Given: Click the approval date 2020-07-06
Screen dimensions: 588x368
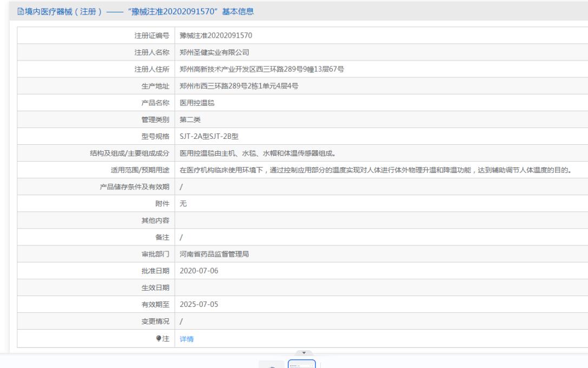Looking at the screenshot, I should tap(199, 271).
